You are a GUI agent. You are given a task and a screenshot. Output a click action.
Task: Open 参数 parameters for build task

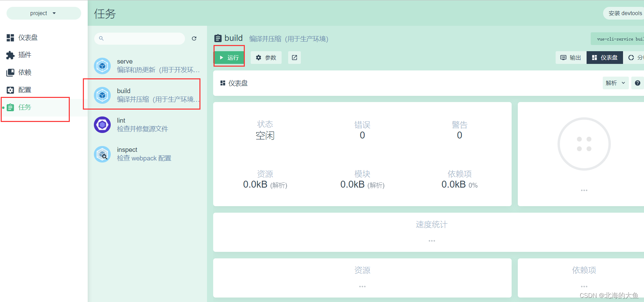(266, 58)
